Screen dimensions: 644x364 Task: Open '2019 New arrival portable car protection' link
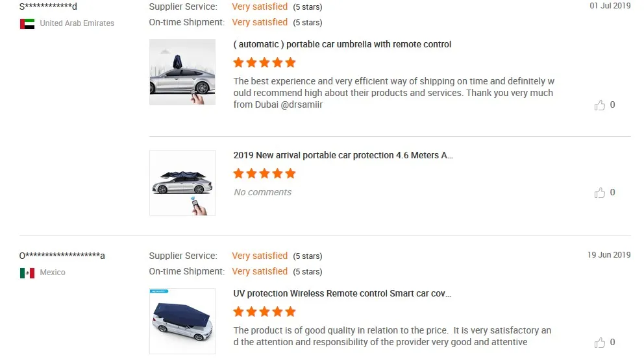point(343,156)
